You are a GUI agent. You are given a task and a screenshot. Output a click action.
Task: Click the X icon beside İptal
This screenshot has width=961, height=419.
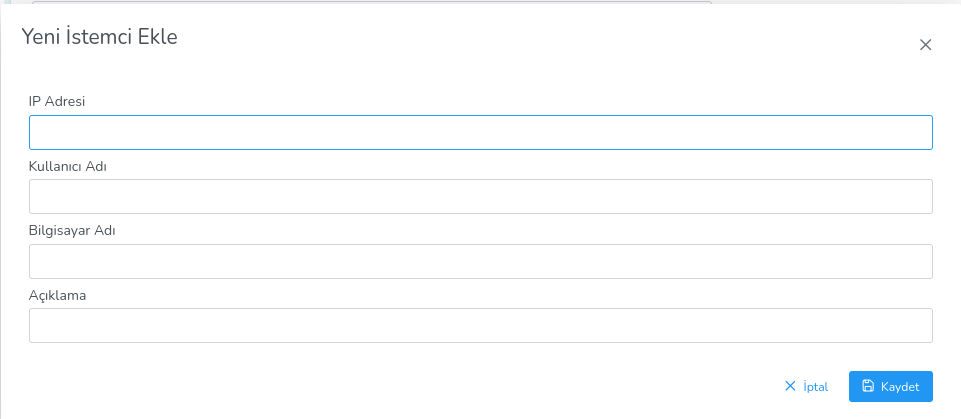point(790,386)
